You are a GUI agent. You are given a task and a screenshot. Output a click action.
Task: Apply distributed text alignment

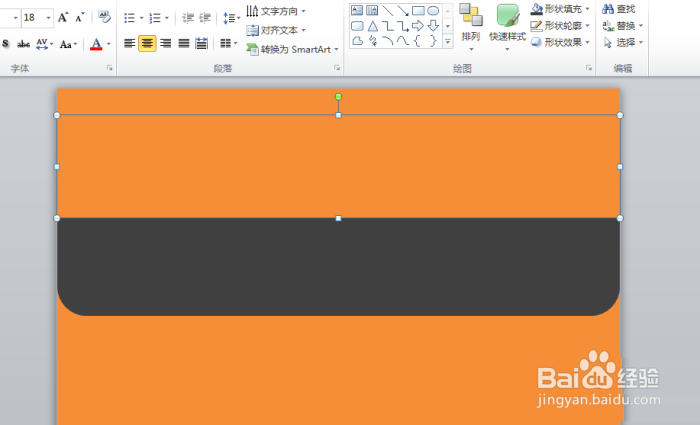coord(201,43)
